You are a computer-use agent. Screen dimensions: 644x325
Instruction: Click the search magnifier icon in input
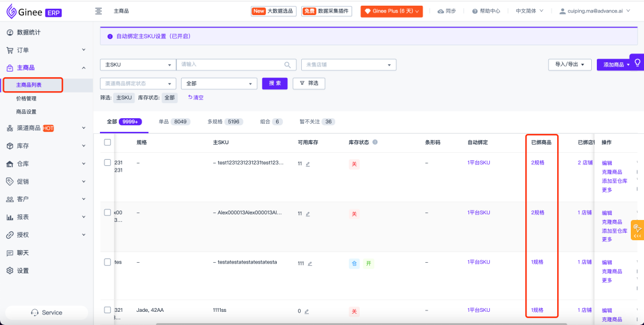[287, 65]
